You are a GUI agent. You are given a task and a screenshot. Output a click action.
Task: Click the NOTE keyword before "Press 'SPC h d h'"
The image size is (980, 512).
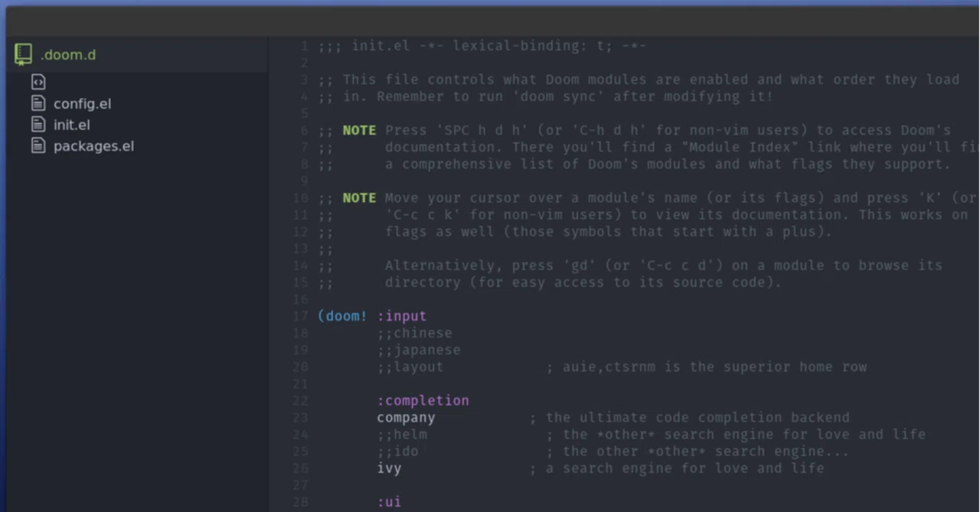359,130
